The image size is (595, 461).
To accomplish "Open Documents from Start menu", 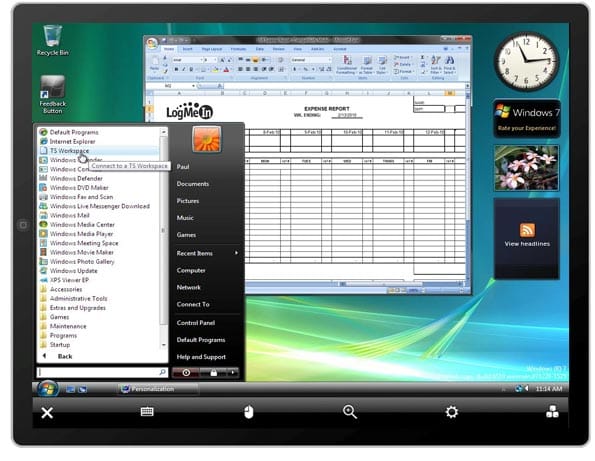I will tap(193, 184).
